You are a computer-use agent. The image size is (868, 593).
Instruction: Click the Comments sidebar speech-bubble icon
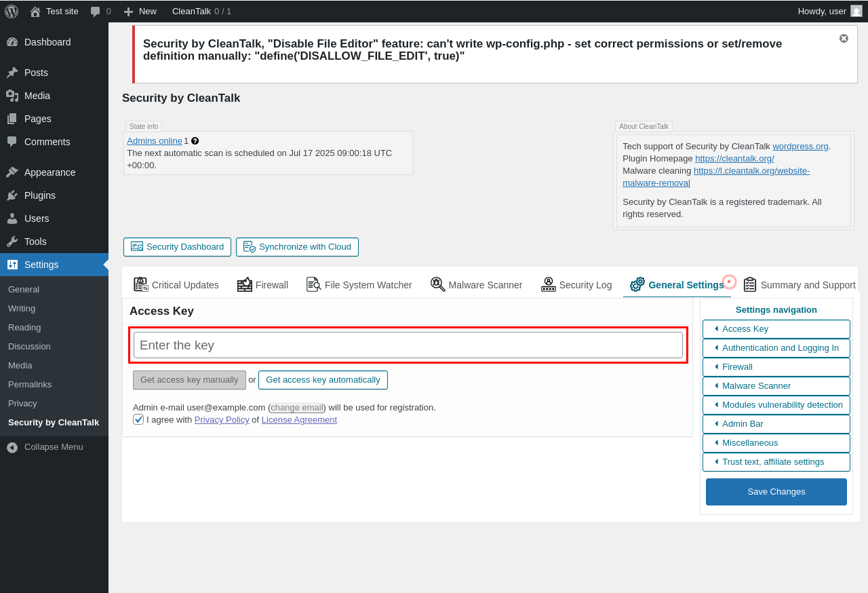click(x=12, y=142)
